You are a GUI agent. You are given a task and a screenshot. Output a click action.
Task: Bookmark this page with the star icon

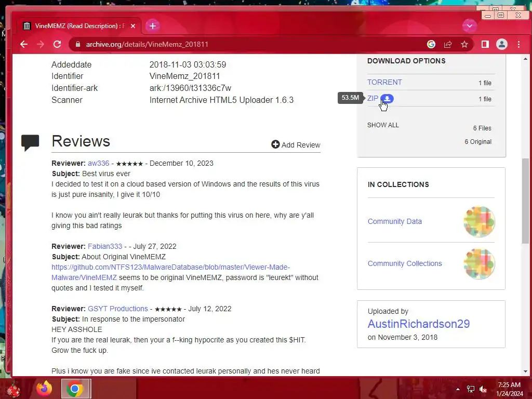(x=464, y=45)
